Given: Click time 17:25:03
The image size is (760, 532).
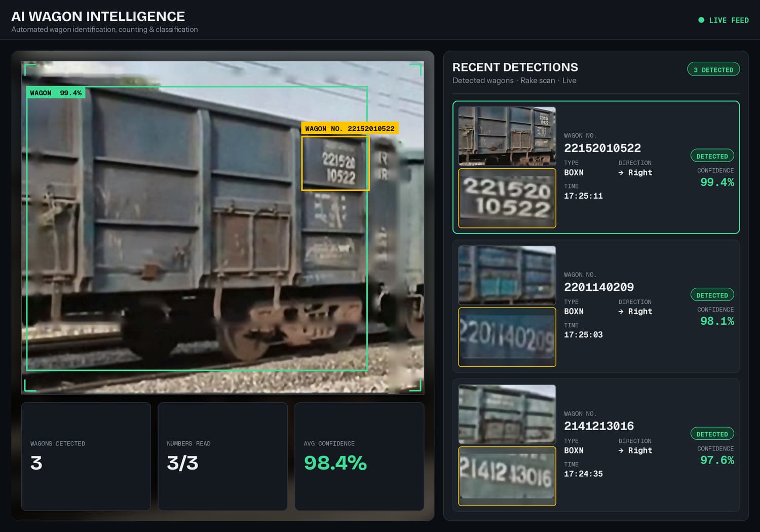Looking at the screenshot, I should tap(583, 335).
